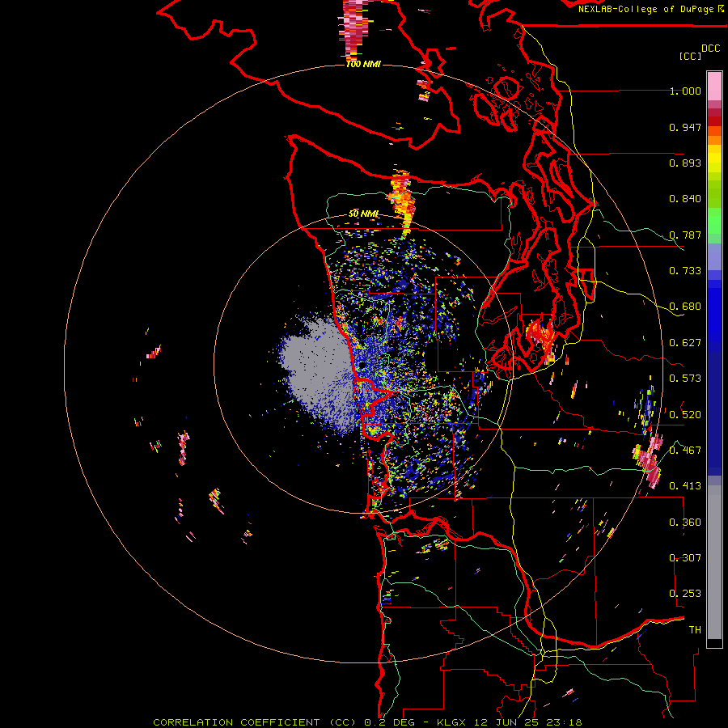
Task: Pick the bright green color bar segment
Action: coord(714,221)
